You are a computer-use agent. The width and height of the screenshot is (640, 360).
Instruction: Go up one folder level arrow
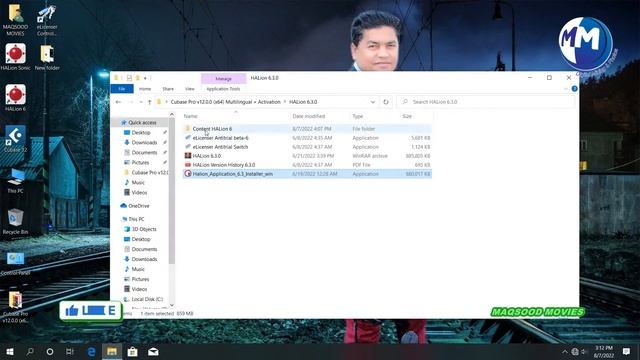click(149, 102)
